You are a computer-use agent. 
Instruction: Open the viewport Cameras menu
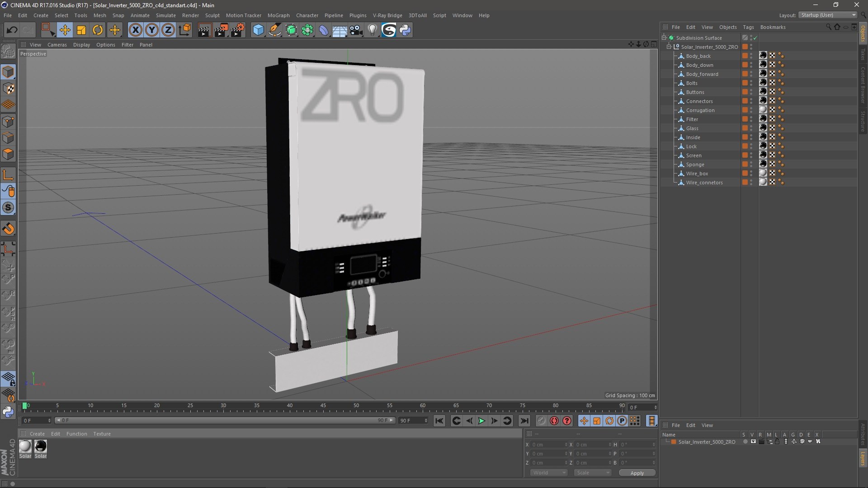[x=57, y=45]
